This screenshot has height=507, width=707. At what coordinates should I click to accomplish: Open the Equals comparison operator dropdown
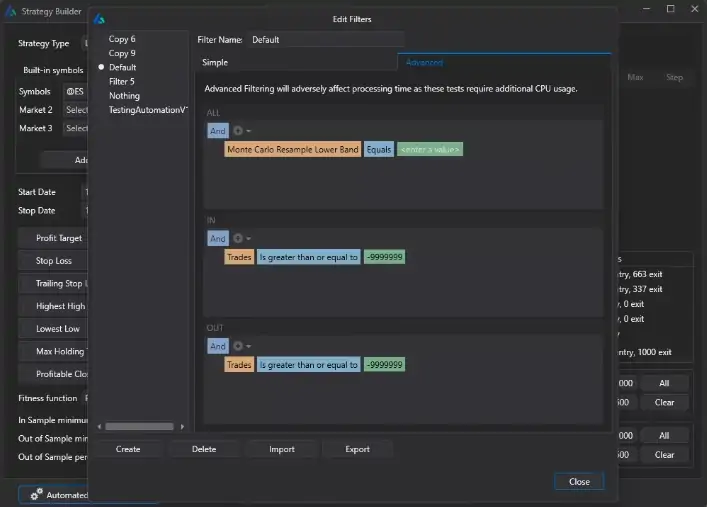[x=378, y=149]
